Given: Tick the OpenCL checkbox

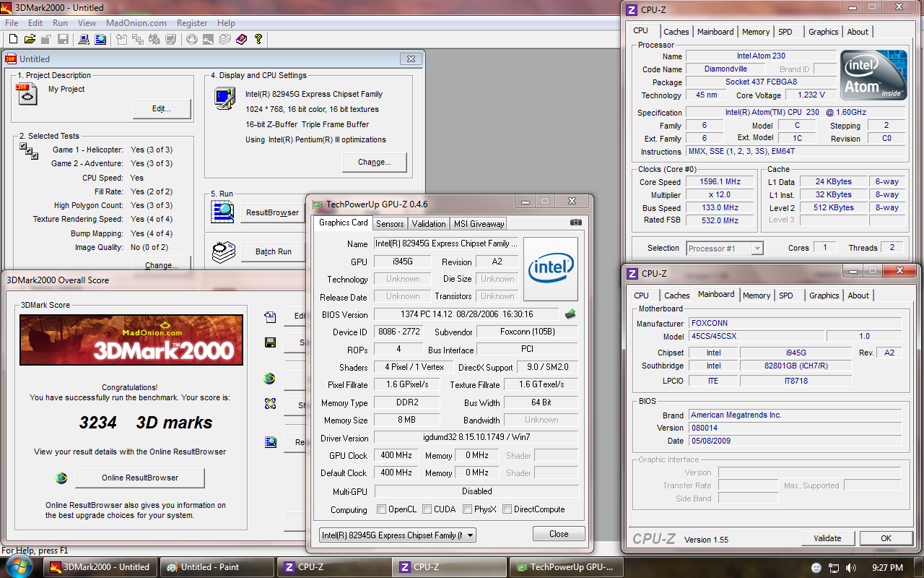Looking at the screenshot, I should point(381,509).
